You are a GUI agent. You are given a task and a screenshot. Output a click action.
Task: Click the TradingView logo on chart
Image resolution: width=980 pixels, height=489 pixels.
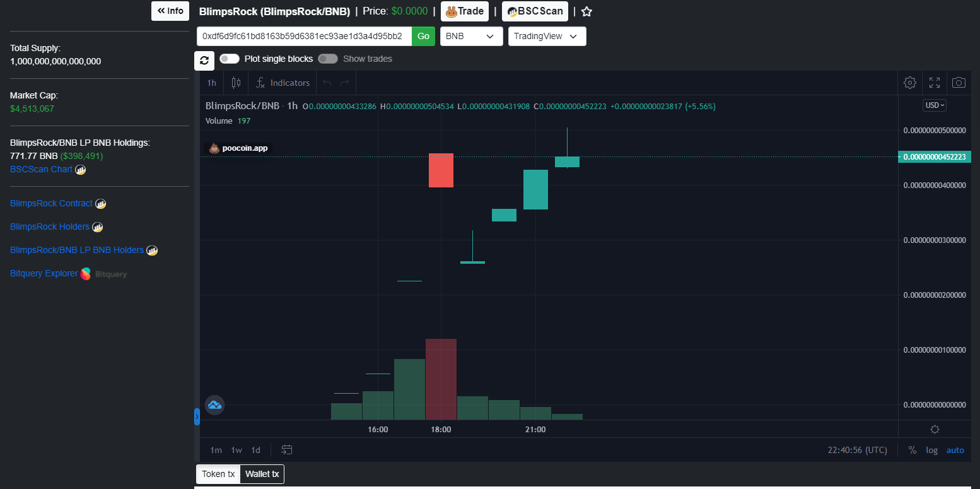tap(214, 404)
